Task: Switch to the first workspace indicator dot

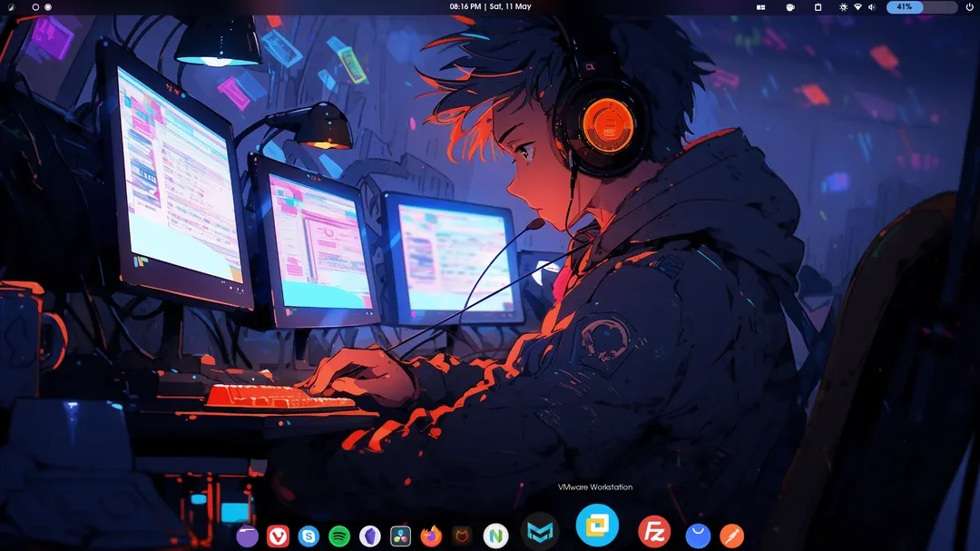Action: pos(35,7)
